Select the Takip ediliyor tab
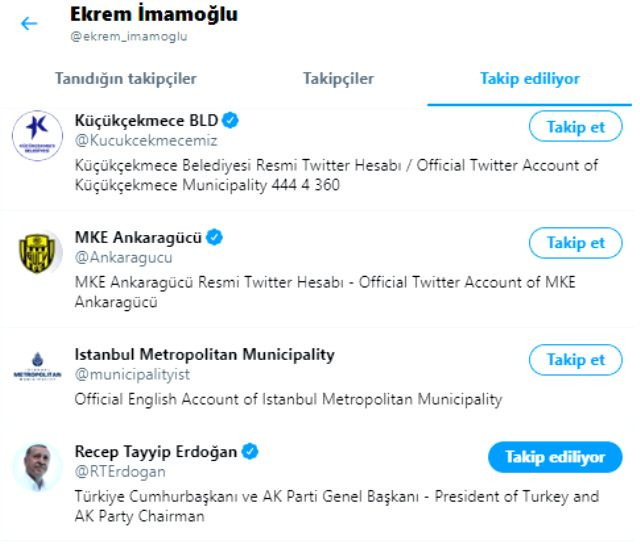This screenshot has height=544, width=640. pos(529,79)
